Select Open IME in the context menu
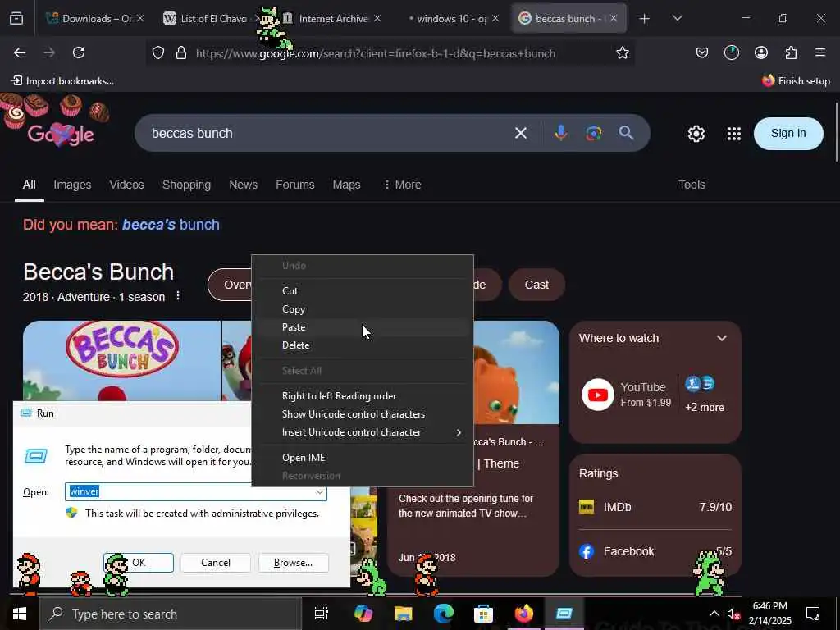This screenshot has height=630, width=840. point(362,458)
